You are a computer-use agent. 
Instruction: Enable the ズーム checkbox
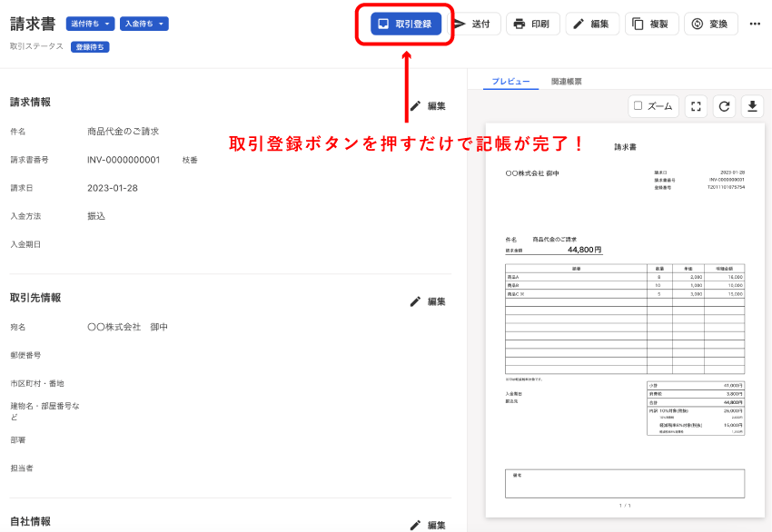tap(638, 106)
